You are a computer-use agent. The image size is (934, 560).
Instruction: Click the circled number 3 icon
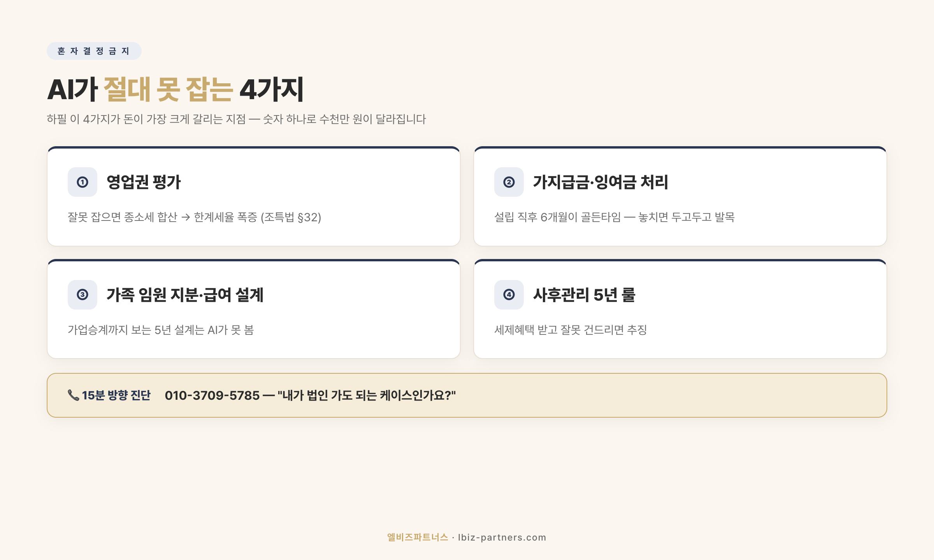[83, 295]
